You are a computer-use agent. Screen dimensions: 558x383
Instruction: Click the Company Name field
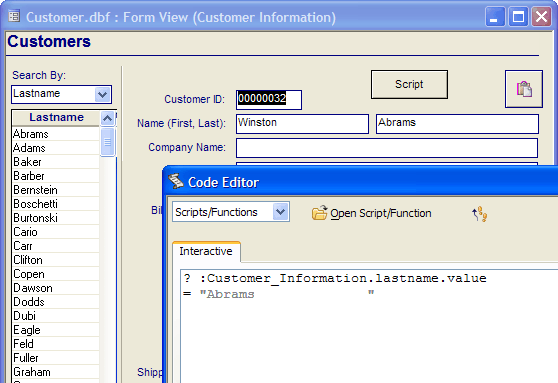[x=387, y=148]
